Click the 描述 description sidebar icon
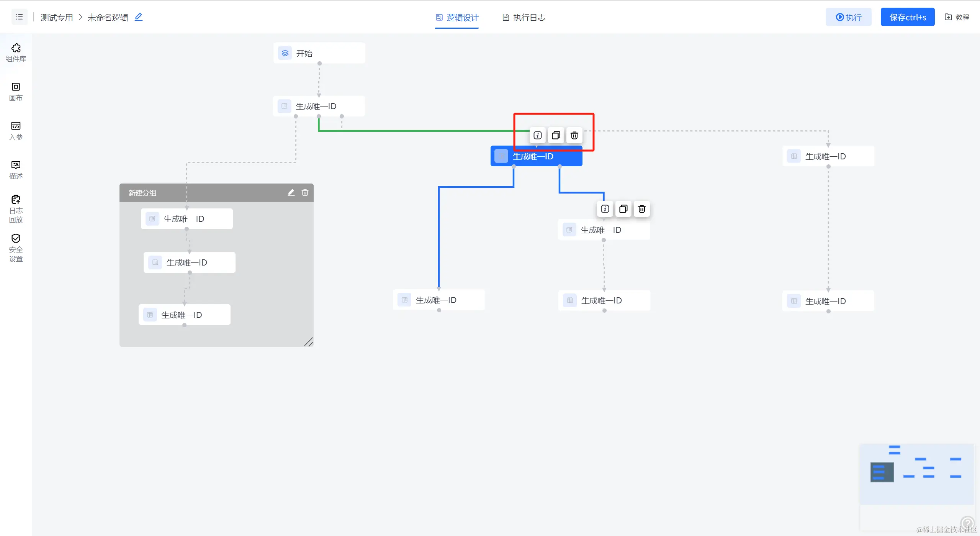 (16, 170)
